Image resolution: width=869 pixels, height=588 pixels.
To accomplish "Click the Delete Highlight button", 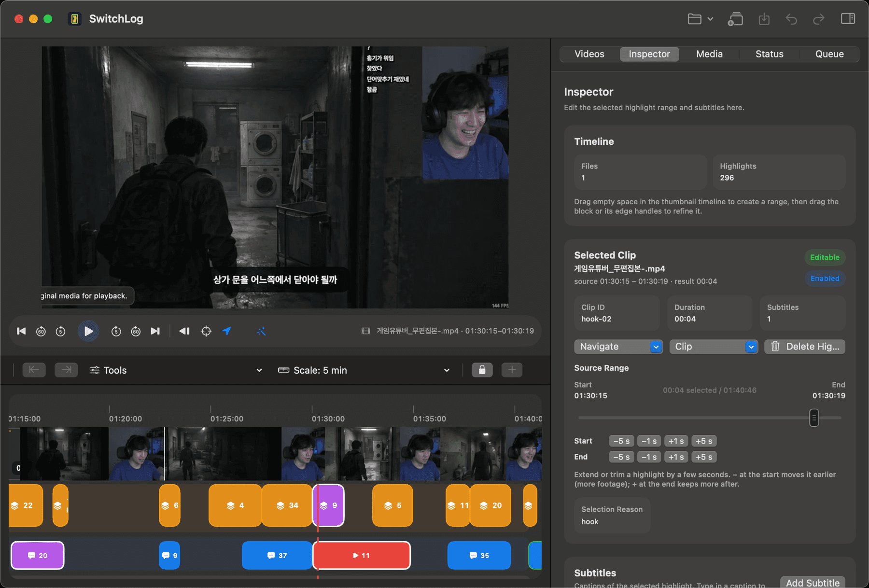I will 805,347.
